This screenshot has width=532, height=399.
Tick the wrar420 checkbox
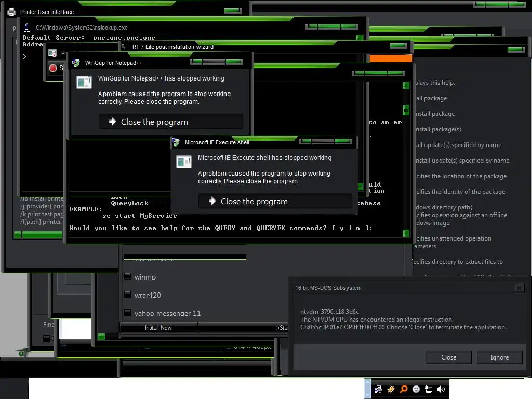click(128, 294)
